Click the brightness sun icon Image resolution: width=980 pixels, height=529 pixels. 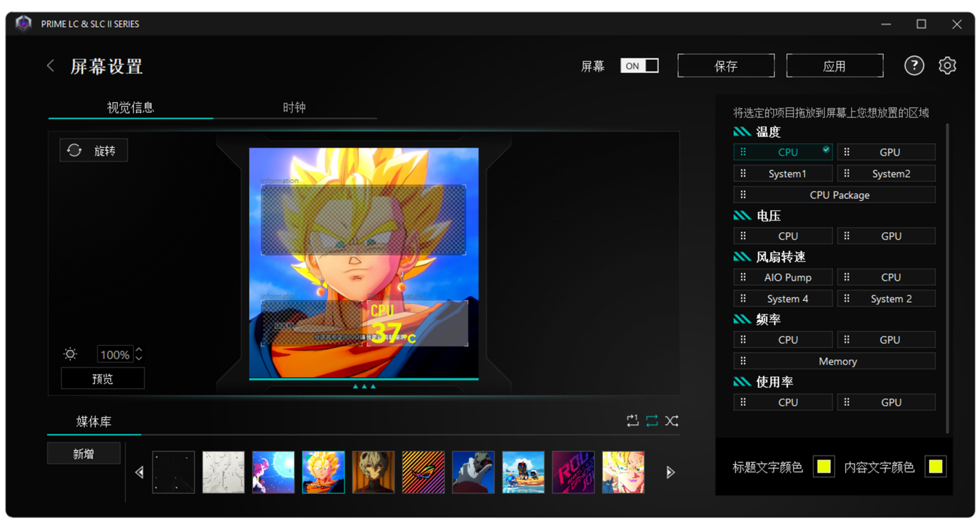click(x=70, y=354)
